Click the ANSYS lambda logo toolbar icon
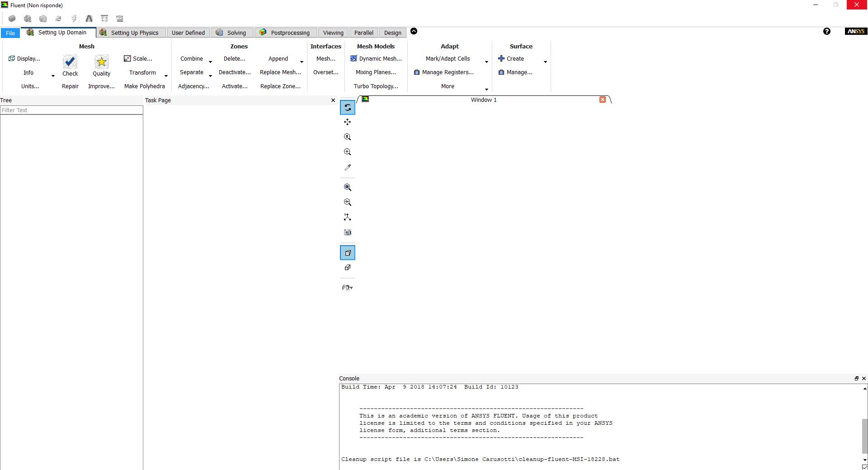The height and width of the screenshot is (470, 868). (x=89, y=19)
